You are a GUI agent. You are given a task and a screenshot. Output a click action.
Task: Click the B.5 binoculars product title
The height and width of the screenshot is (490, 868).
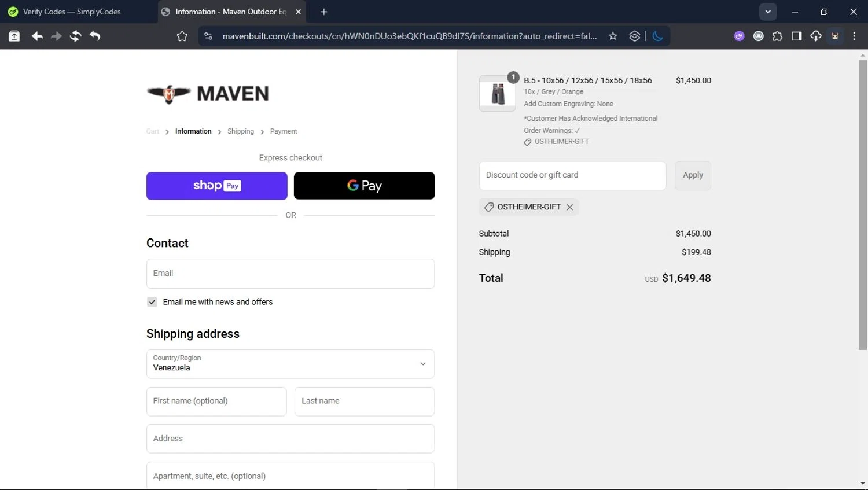tap(588, 80)
